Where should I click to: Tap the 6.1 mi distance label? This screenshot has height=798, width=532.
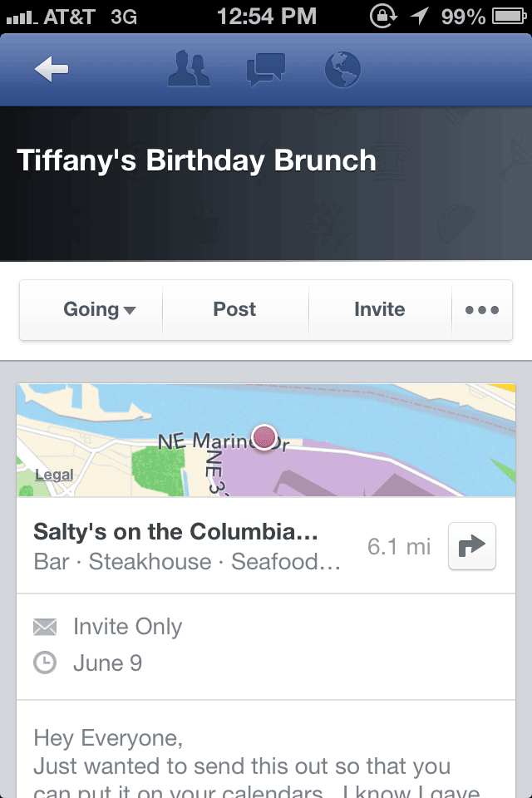(399, 547)
